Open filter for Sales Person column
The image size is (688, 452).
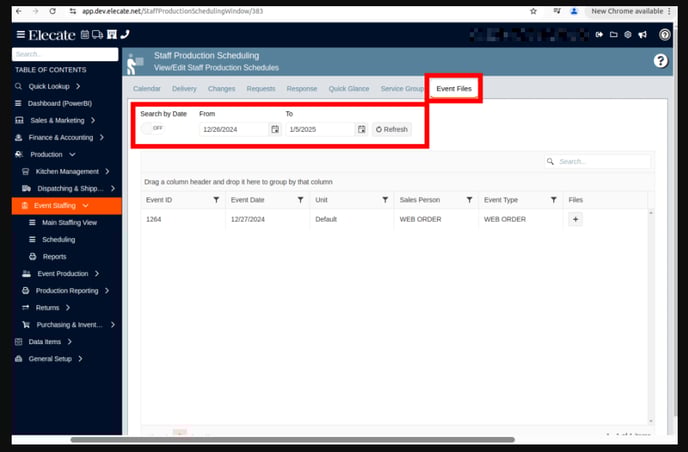pos(469,200)
